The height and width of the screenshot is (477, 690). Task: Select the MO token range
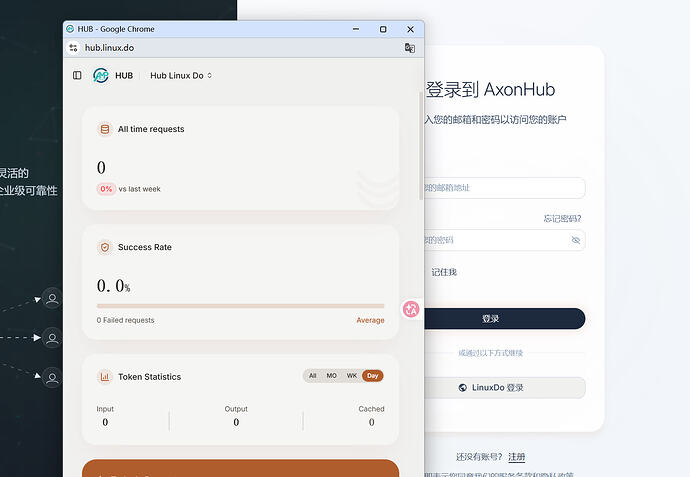(331, 376)
